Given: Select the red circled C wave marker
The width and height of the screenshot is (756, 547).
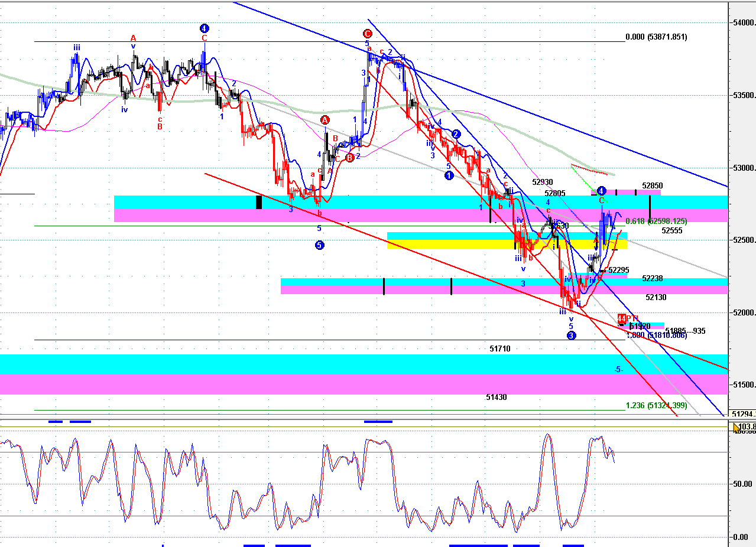Looking at the screenshot, I should 368,34.
